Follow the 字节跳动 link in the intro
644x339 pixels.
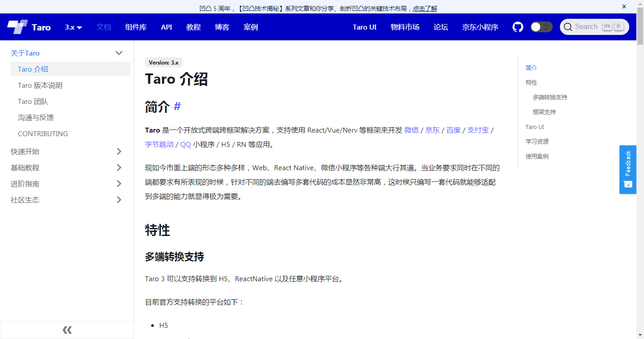click(x=159, y=144)
